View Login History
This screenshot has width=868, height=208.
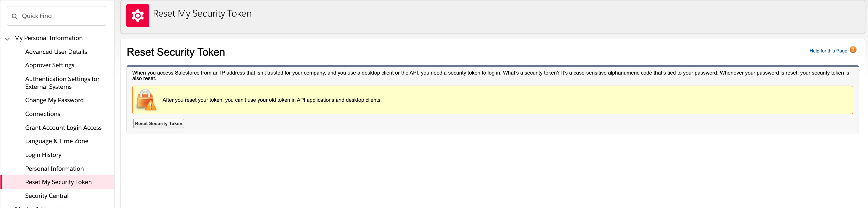tap(43, 155)
